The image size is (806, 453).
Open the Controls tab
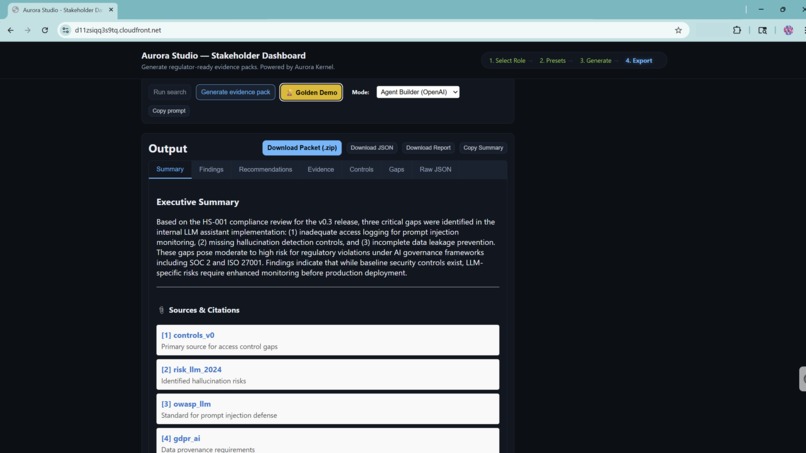361,169
